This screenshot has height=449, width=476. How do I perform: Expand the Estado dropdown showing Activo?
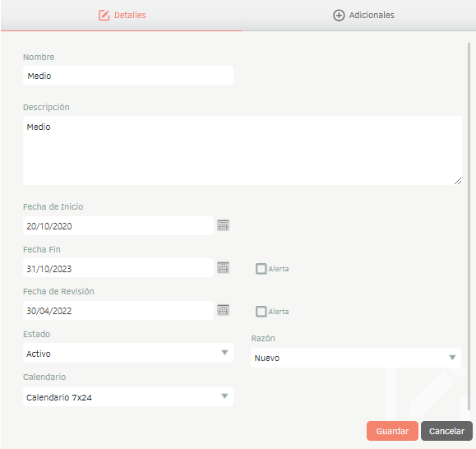pyautogui.click(x=128, y=353)
